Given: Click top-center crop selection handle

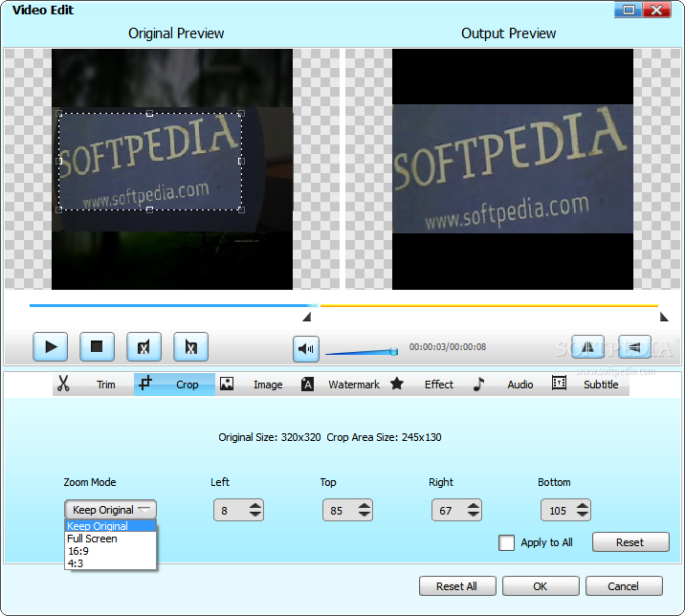Looking at the screenshot, I should [x=150, y=114].
